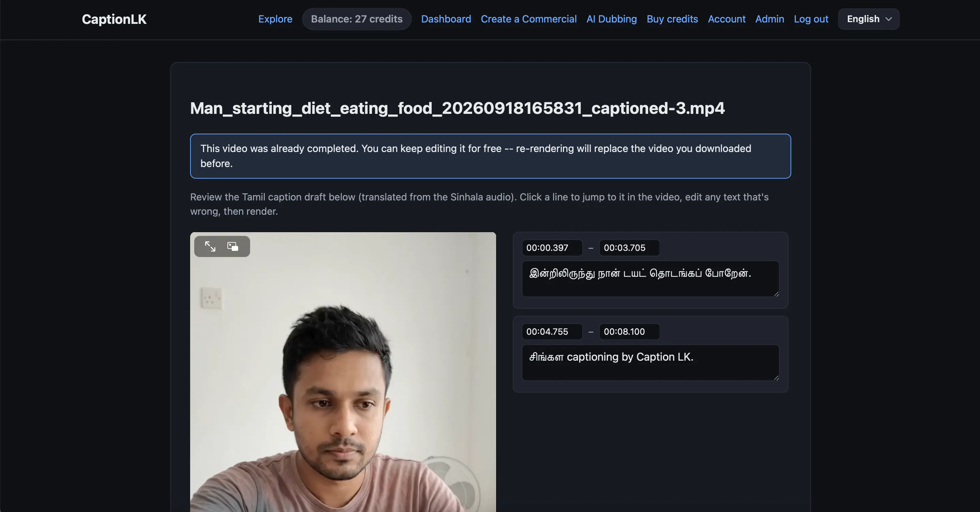Open the Explore page
The width and height of the screenshot is (980, 512).
tap(275, 19)
